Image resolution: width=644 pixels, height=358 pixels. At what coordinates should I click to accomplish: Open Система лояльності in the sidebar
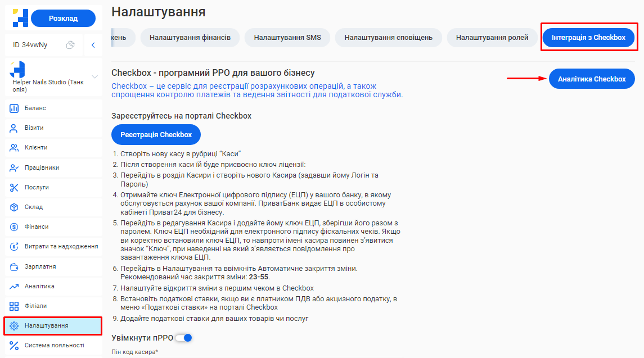54,345
